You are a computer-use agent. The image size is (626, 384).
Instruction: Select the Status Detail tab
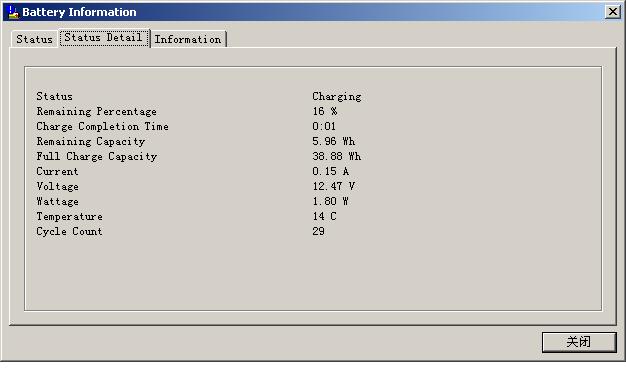104,38
